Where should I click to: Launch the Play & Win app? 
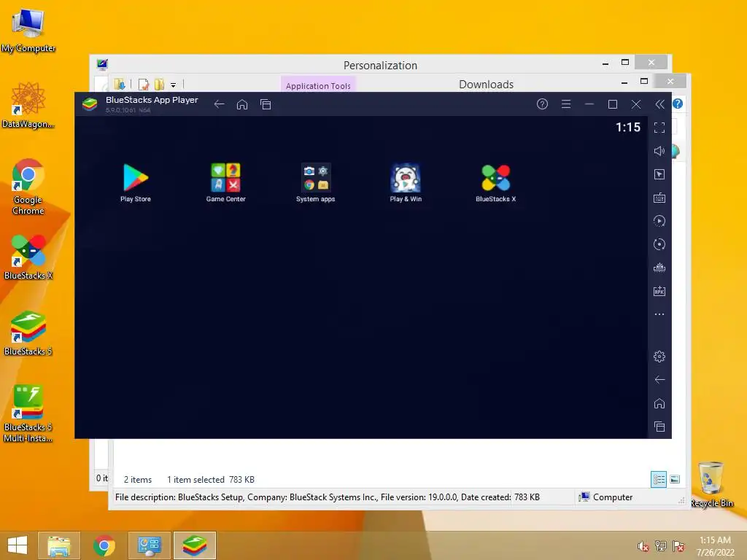click(x=406, y=183)
